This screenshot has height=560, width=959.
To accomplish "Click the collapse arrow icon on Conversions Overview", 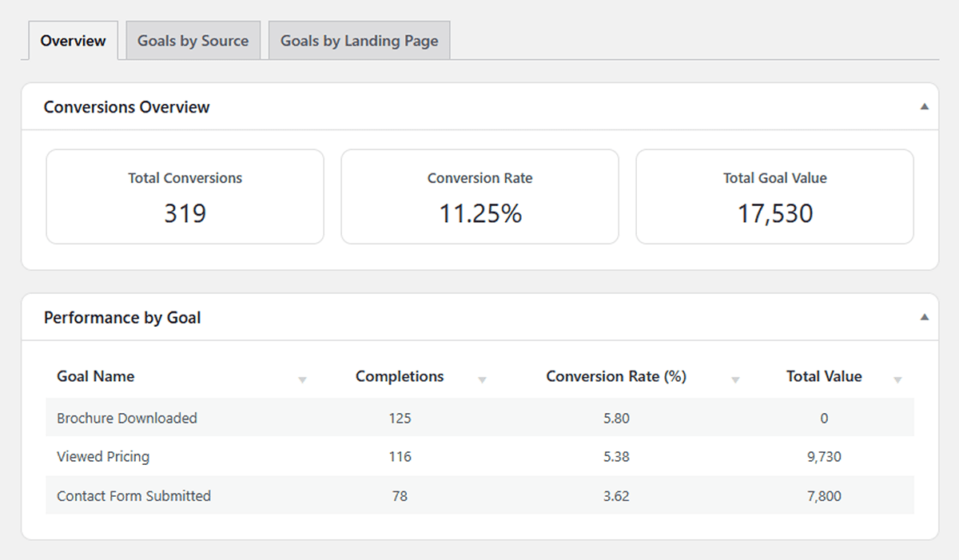I will (924, 105).
